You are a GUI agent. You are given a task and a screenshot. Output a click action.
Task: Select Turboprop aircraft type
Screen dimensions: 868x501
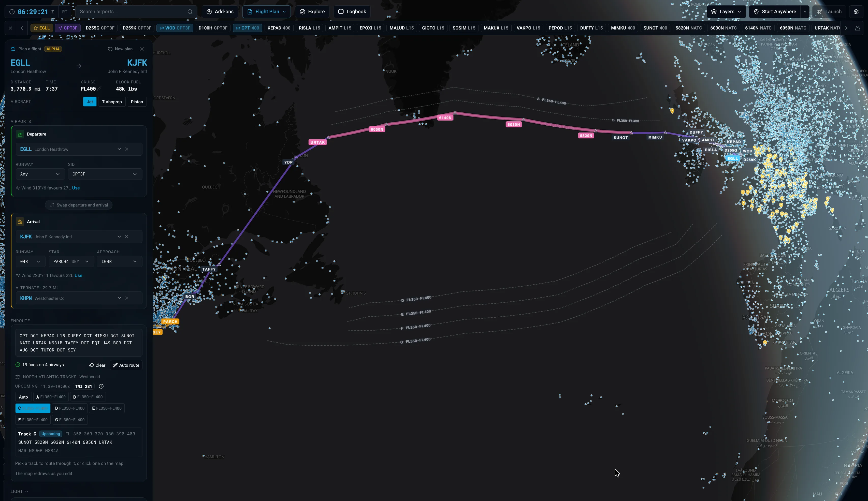(112, 102)
